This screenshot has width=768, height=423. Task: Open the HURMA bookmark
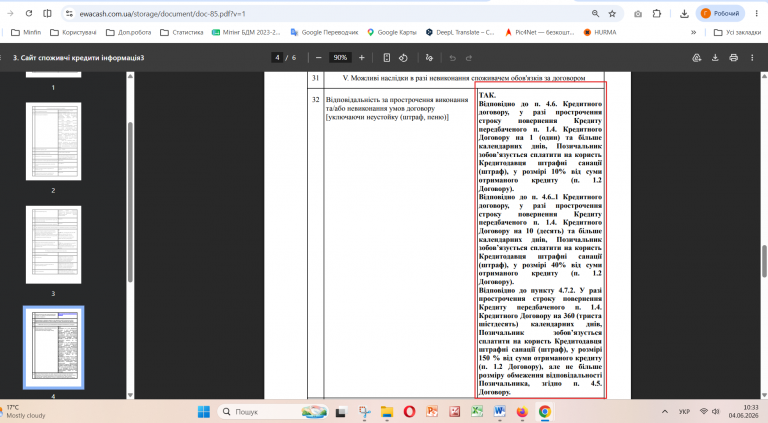coord(600,32)
